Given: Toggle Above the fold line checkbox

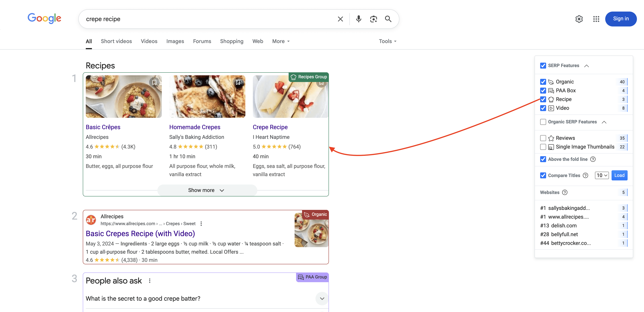Looking at the screenshot, I should (x=543, y=159).
